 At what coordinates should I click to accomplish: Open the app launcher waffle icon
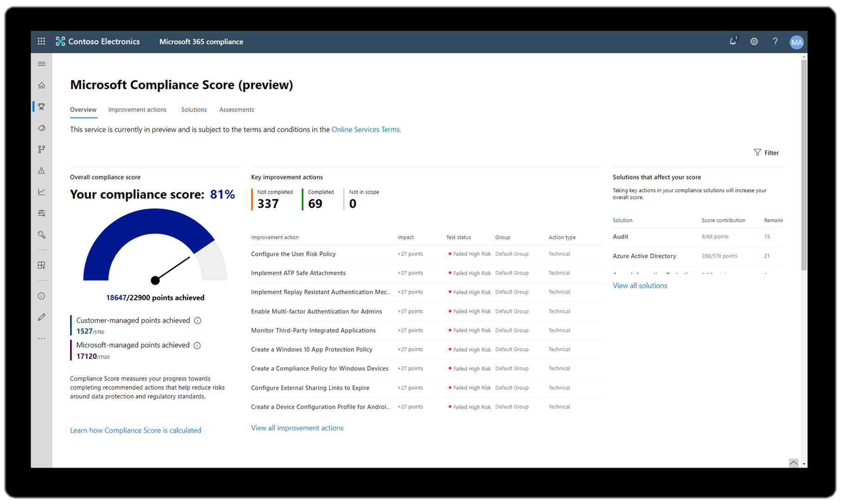41,41
